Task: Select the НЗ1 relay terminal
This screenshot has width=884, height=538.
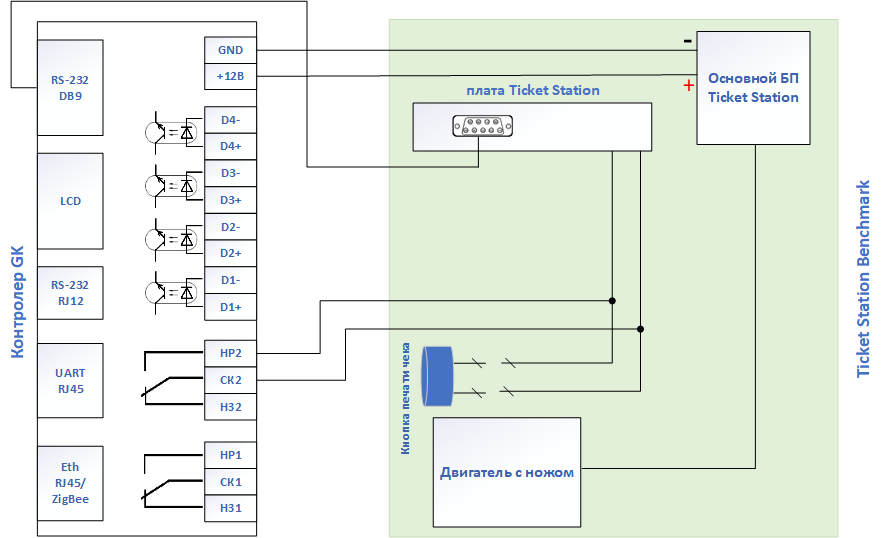Action: (x=230, y=508)
